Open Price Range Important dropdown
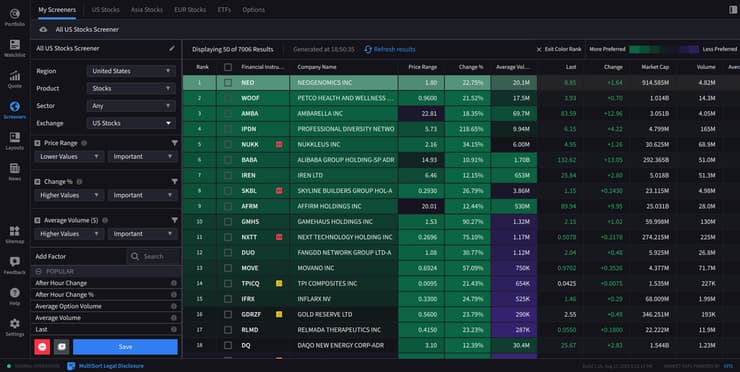Screen dimensions: 740x372 click(143, 157)
